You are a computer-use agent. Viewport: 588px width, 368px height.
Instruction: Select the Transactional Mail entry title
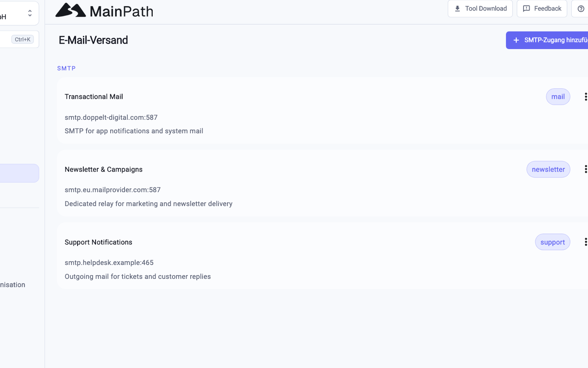point(94,96)
